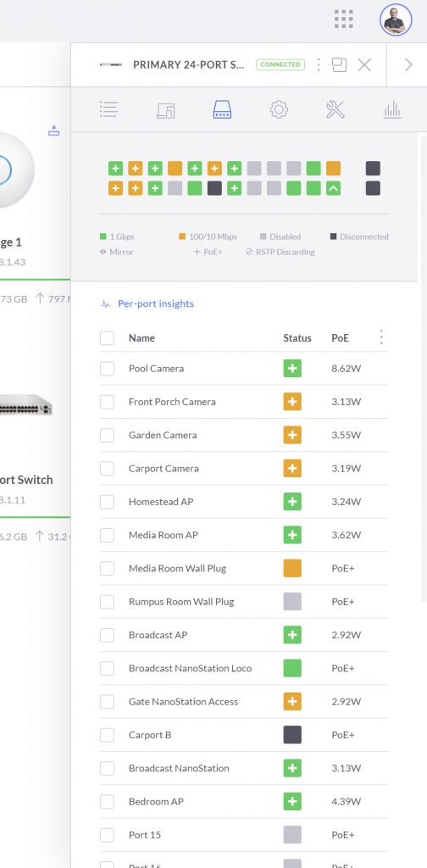
Task: Select the Carport B row checkbox
Action: coord(108,735)
